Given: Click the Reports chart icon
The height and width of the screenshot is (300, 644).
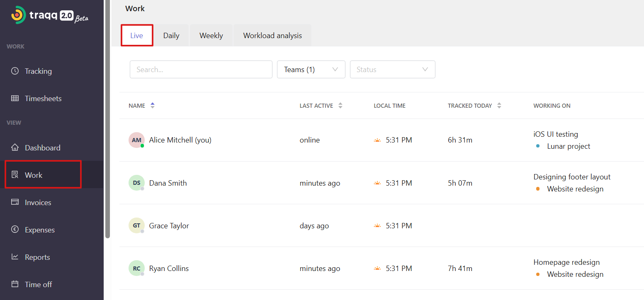Looking at the screenshot, I should pos(15,257).
